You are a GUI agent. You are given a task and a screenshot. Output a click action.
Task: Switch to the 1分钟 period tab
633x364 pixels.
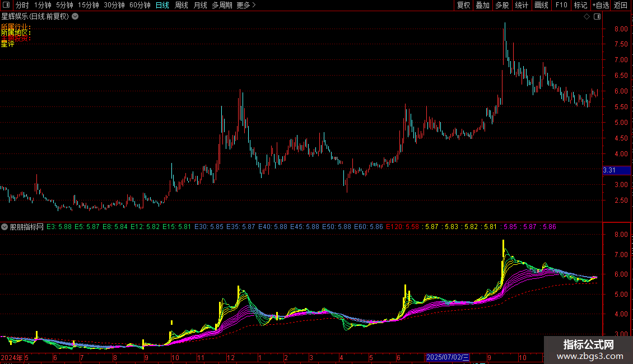pyautogui.click(x=43, y=5)
